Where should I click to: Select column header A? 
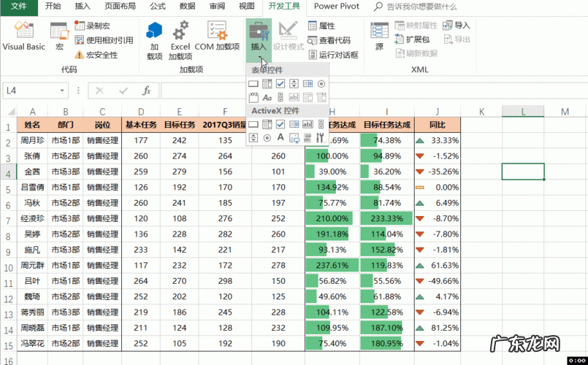[x=32, y=111]
